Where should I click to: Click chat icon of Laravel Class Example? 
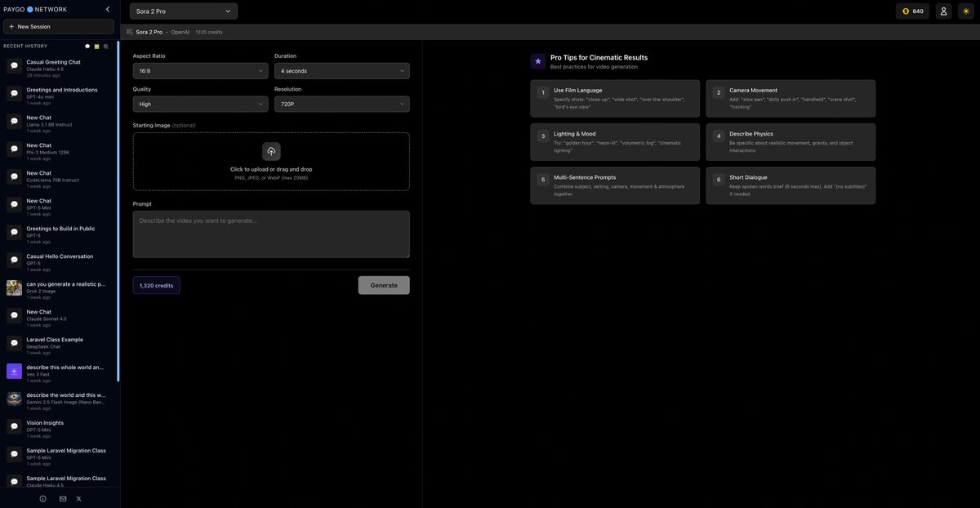click(x=14, y=343)
